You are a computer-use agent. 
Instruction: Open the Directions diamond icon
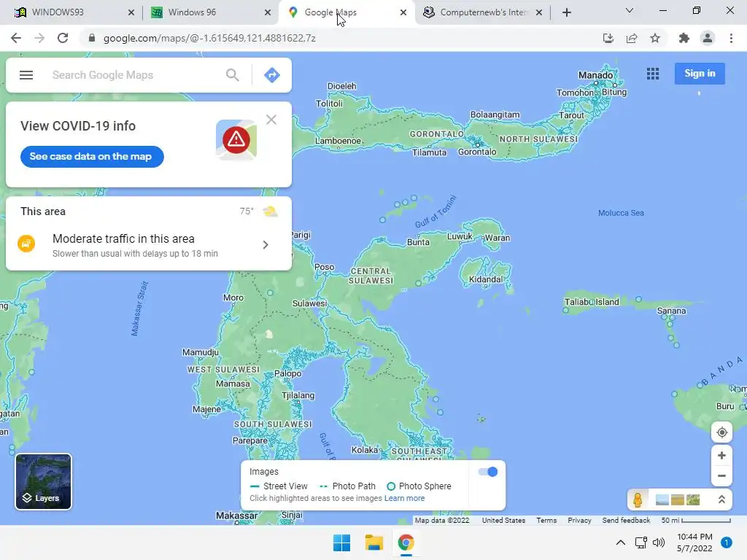[x=272, y=75]
